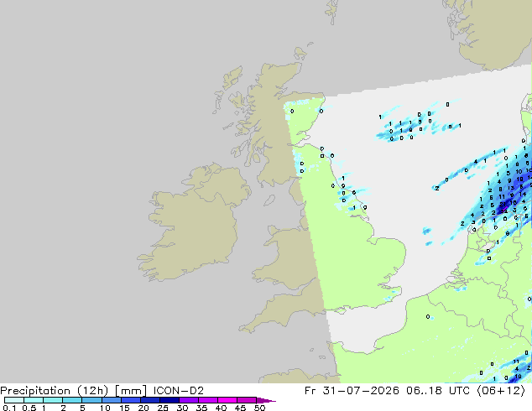Click the Isle of Wight near south coast
532x411 pixels.
pyautogui.click(x=341, y=310)
